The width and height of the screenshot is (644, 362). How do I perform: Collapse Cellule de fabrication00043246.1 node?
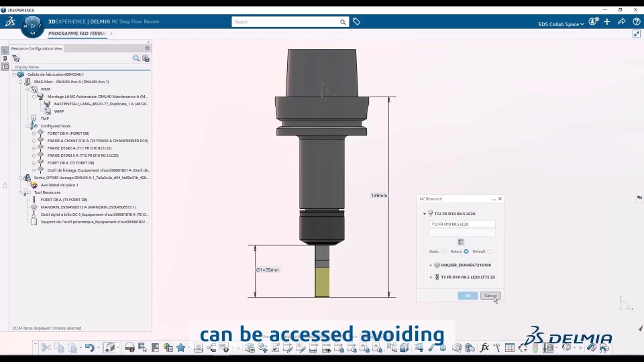tap(14, 74)
